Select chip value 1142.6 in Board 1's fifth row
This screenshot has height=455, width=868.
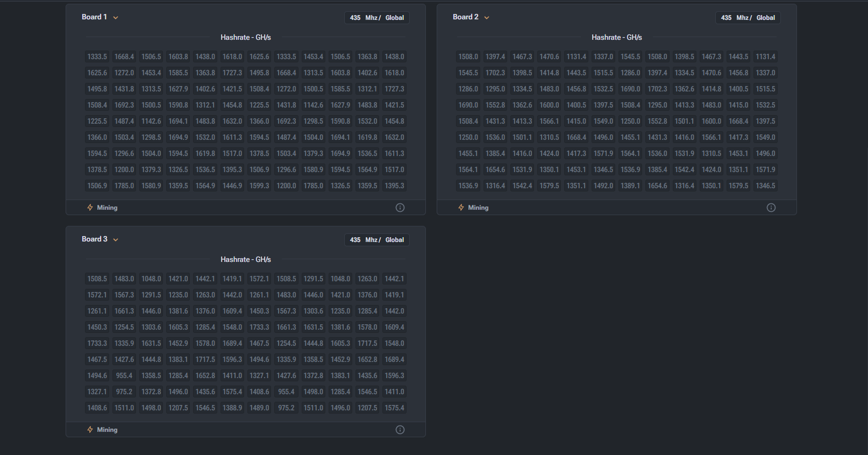coord(151,121)
